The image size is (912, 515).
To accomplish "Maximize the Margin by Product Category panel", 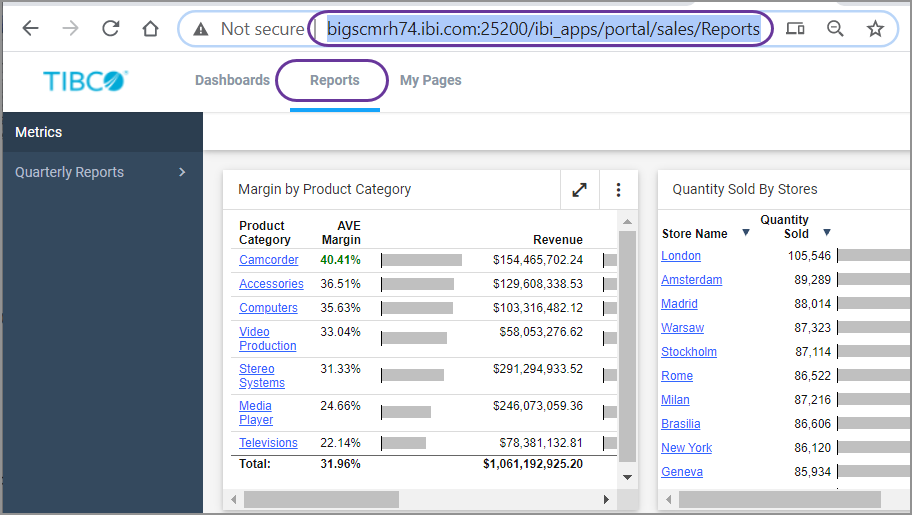I will click(579, 190).
